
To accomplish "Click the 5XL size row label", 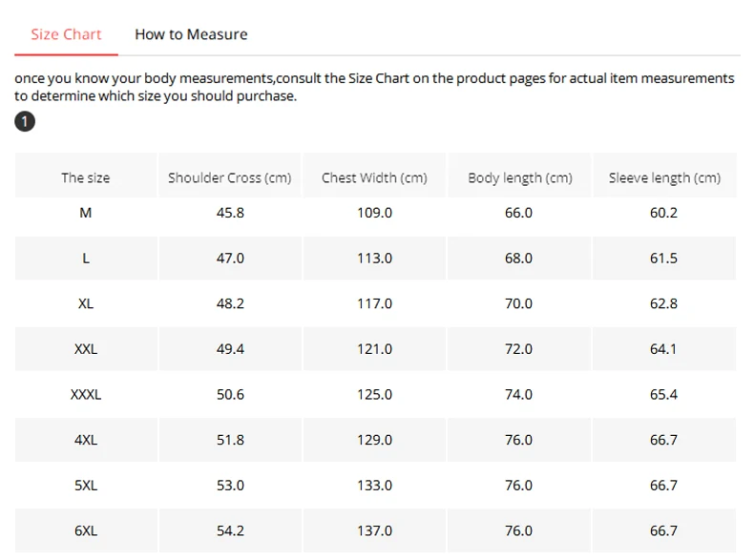I will tap(86, 486).
